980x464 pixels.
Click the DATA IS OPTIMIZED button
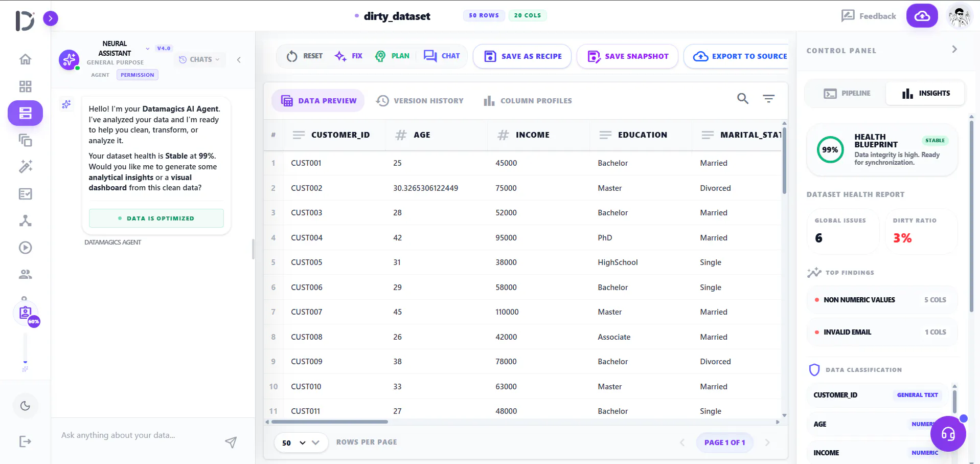pyautogui.click(x=156, y=218)
